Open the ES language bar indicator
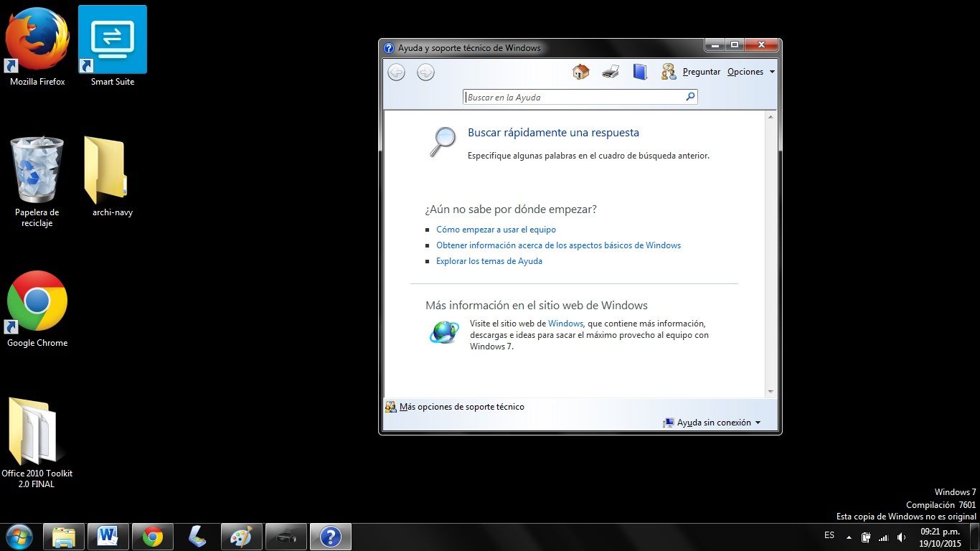The width and height of the screenshot is (980, 551). coord(829,535)
